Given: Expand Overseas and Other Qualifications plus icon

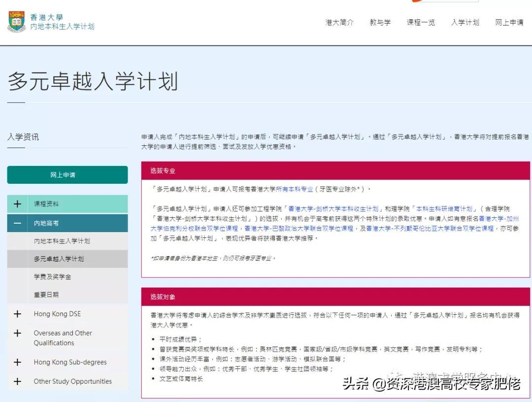Looking at the screenshot, I should pos(17,333).
